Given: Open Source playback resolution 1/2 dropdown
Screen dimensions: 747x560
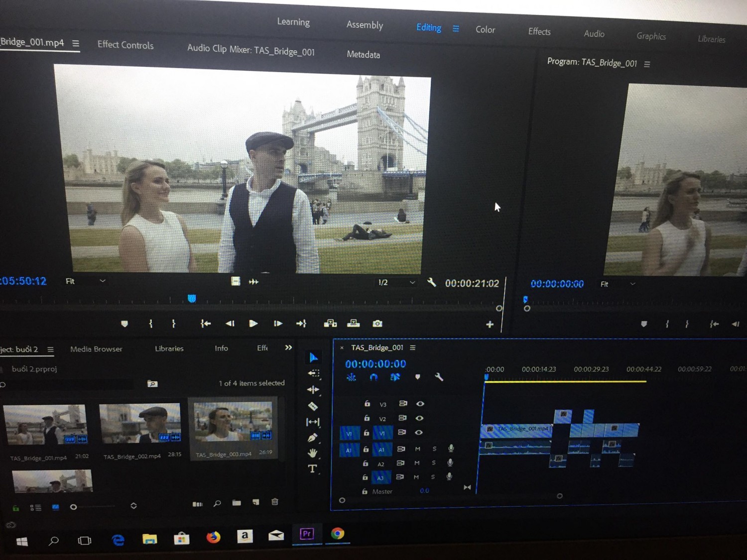Looking at the screenshot, I should (396, 283).
